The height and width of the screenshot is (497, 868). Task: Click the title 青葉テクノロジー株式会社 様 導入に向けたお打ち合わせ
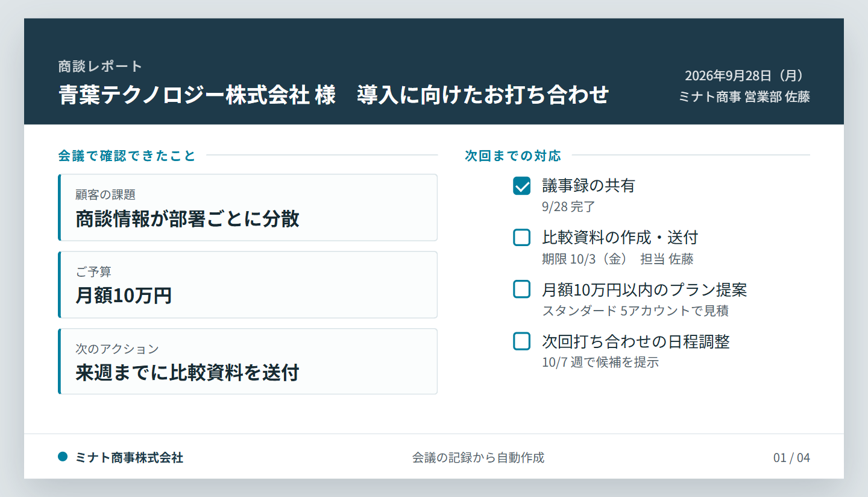(x=333, y=95)
